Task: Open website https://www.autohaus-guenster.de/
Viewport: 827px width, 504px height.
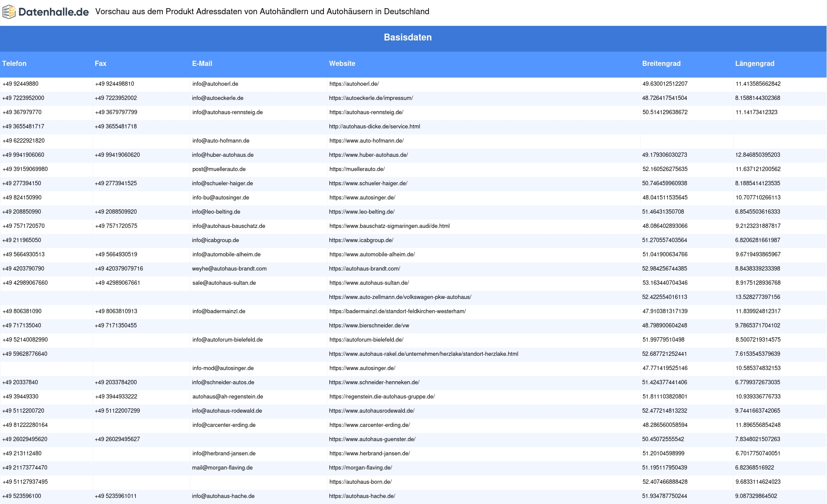Action: pos(372,439)
